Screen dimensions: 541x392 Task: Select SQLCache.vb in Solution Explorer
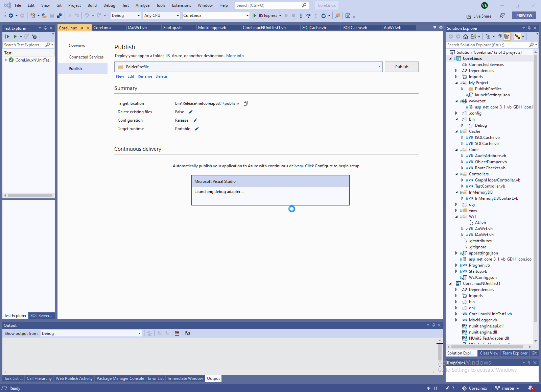point(487,144)
